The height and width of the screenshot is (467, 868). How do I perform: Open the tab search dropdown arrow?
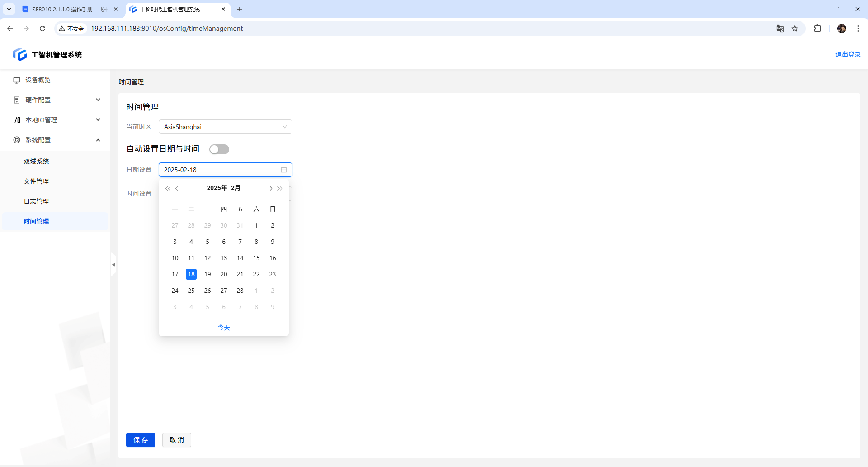click(9, 9)
